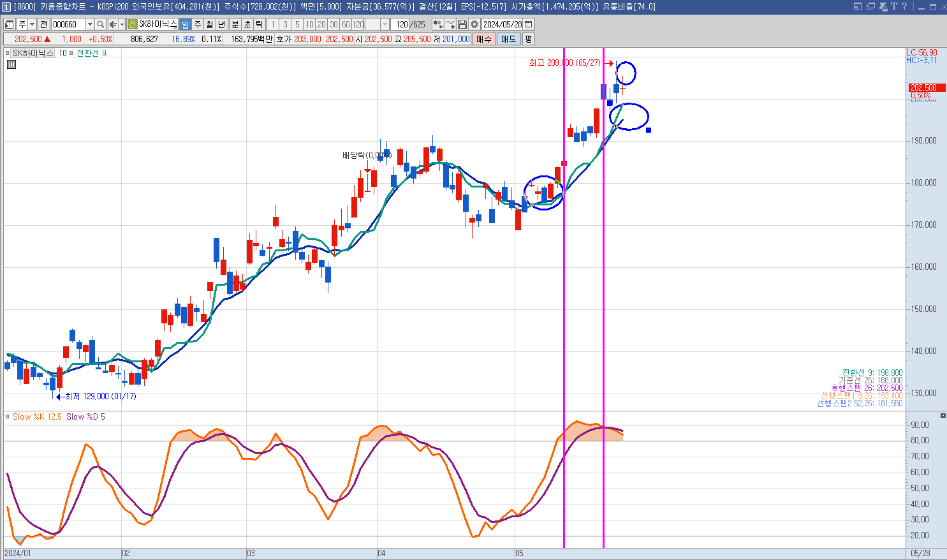The image size is (947, 560).
Task: Click the speaker sound alert icon
Action: (113, 24)
